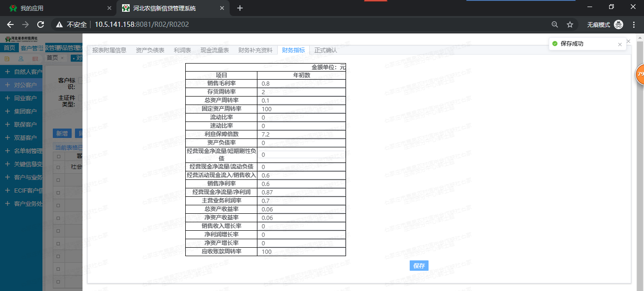Click the document icon under the 首页 tab

pyautogui.click(x=7, y=59)
